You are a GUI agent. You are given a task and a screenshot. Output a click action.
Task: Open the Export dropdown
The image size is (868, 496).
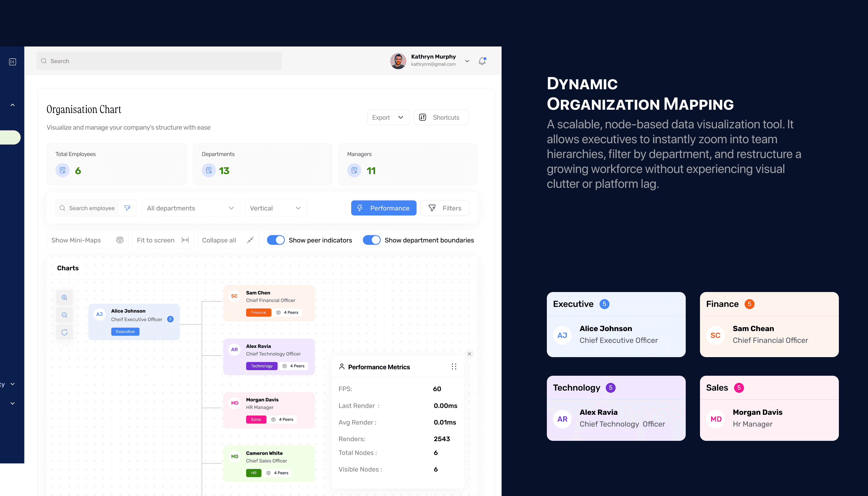point(388,117)
